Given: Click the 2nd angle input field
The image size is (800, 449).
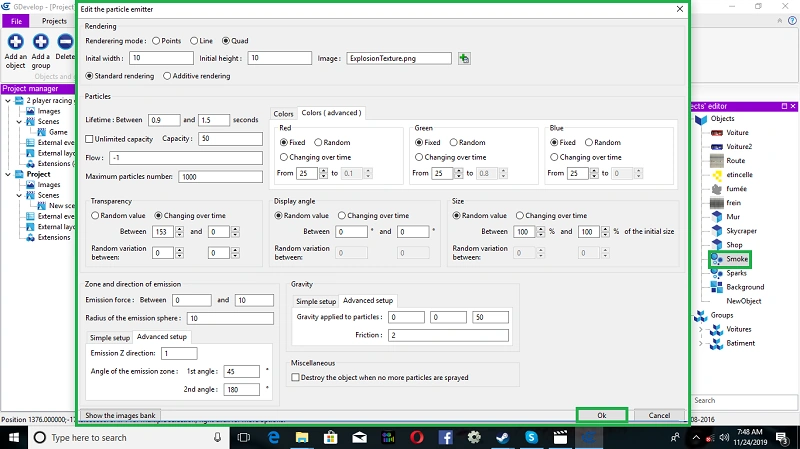Looking at the screenshot, I should 241,389.
